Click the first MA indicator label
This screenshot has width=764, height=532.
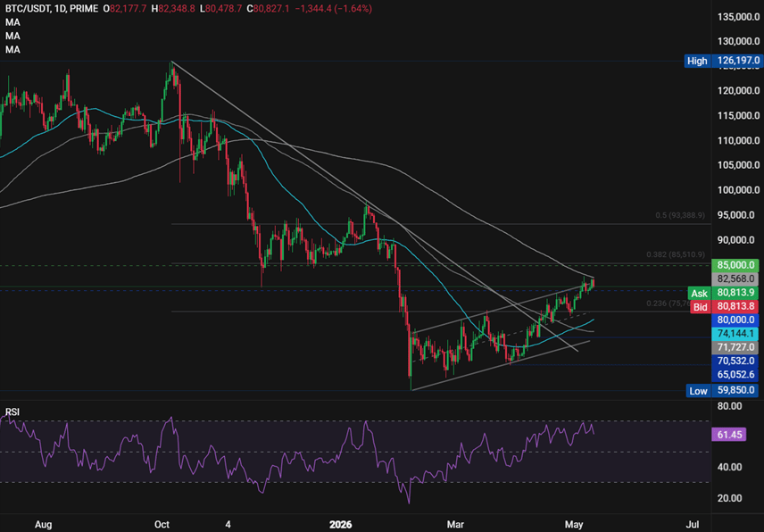[x=12, y=22]
